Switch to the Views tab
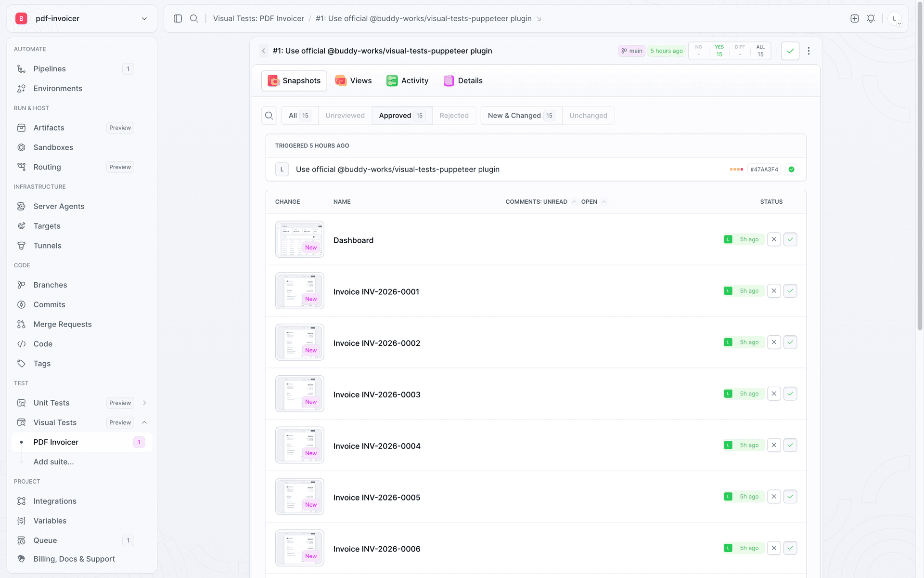The width and height of the screenshot is (924, 578). tap(354, 81)
